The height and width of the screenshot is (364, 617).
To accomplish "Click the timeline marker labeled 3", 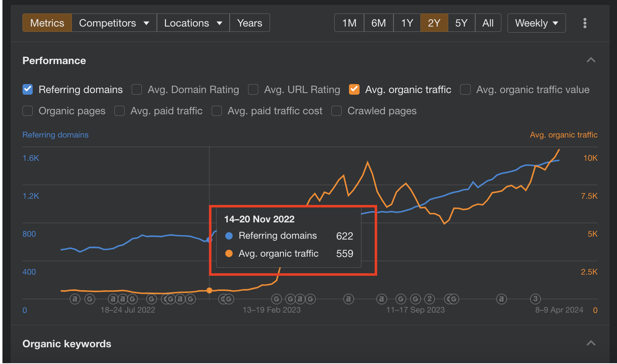I will 535,299.
